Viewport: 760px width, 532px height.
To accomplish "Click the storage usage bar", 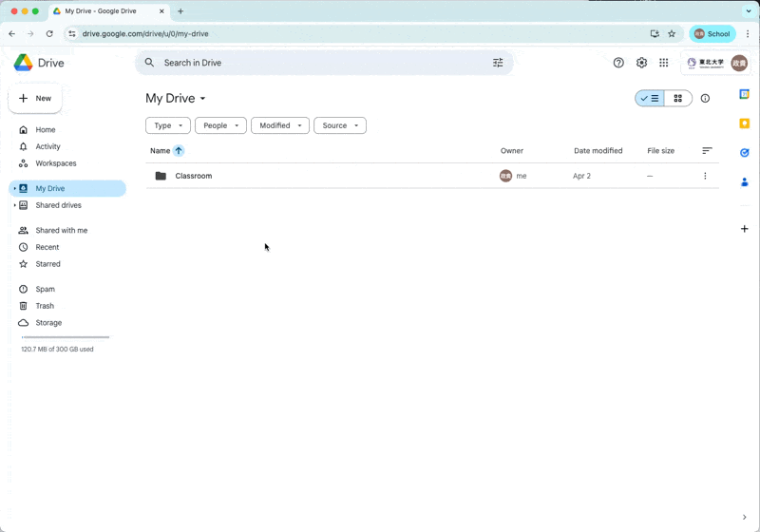I will 66,337.
